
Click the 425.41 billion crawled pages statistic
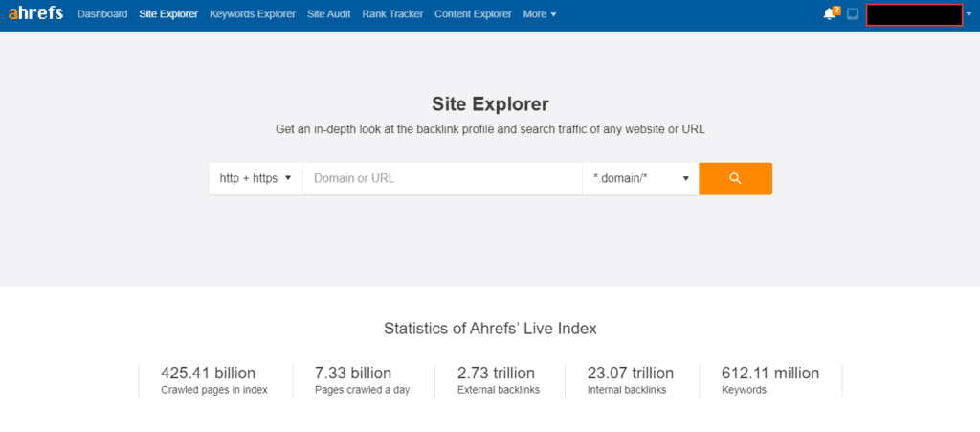point(209,374)
